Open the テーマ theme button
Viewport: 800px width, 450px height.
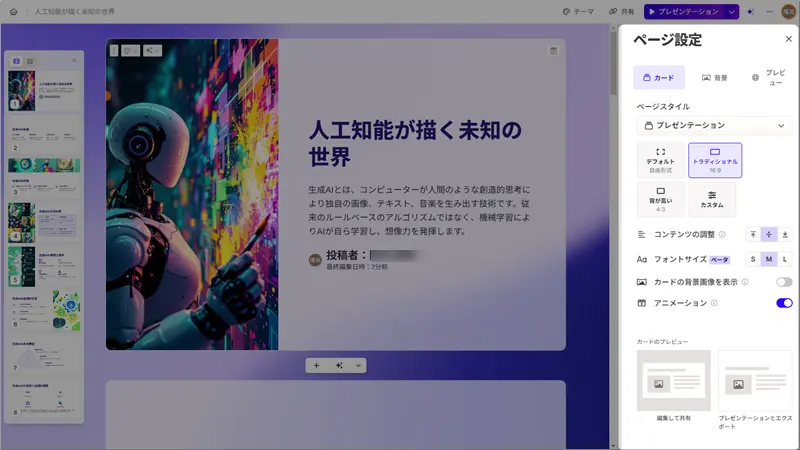(x=578, y=11)
